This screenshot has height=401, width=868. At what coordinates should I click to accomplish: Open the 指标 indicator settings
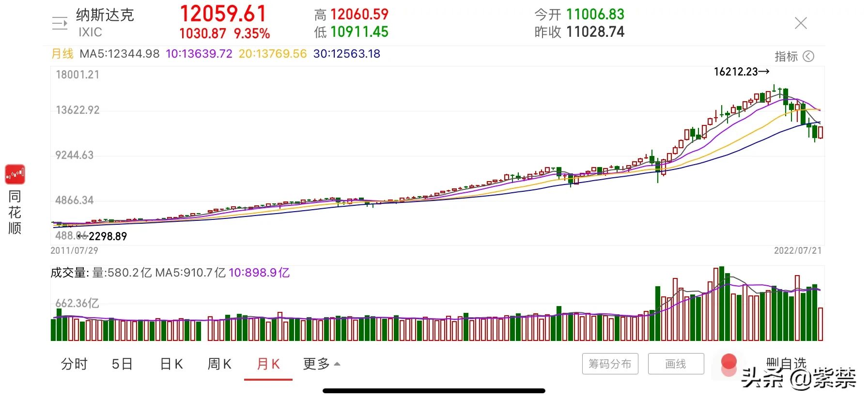tap(794, 57)
